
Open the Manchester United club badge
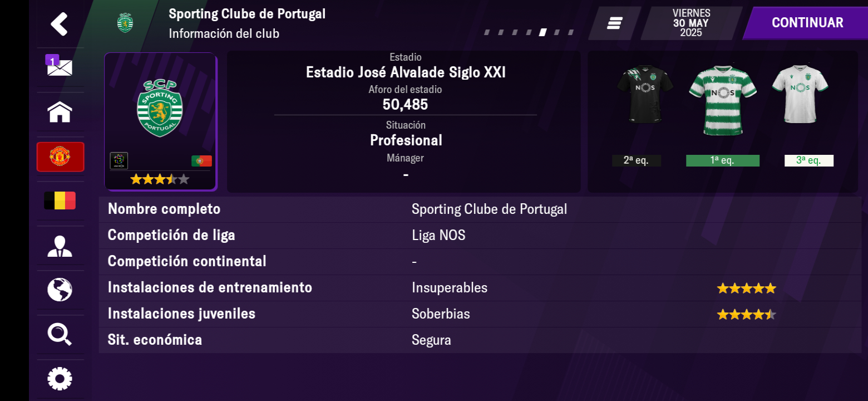click(x=60, y=157)
